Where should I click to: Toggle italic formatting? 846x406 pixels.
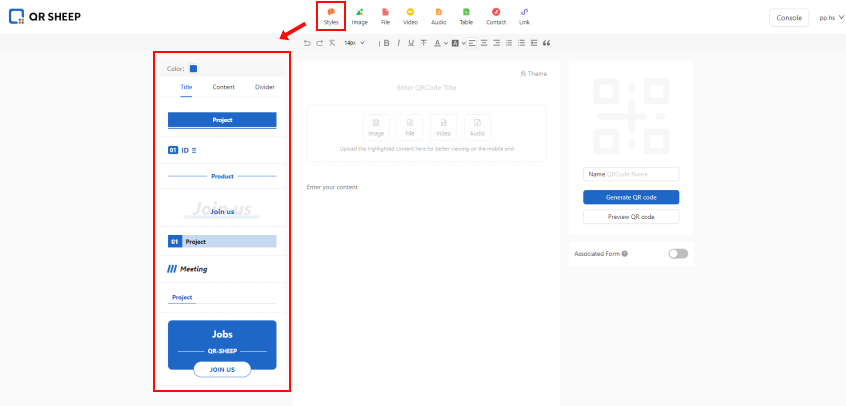[399, 43]
